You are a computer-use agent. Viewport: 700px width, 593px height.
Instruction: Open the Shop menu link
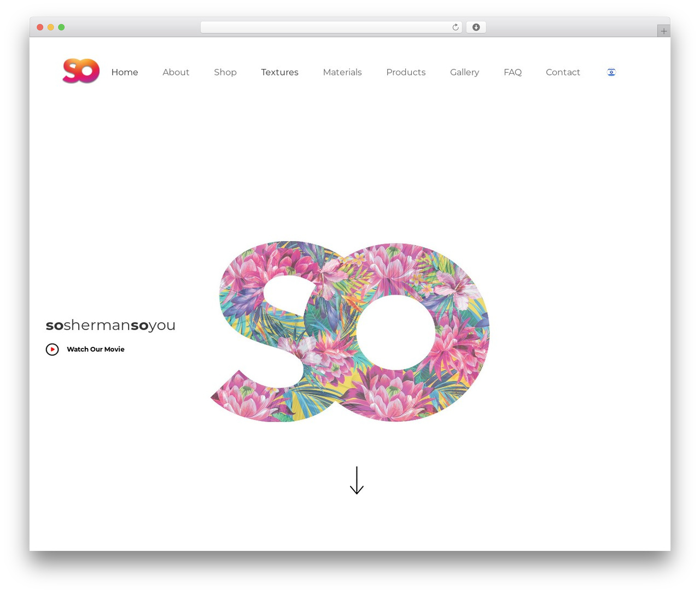(x=225, y=72)
